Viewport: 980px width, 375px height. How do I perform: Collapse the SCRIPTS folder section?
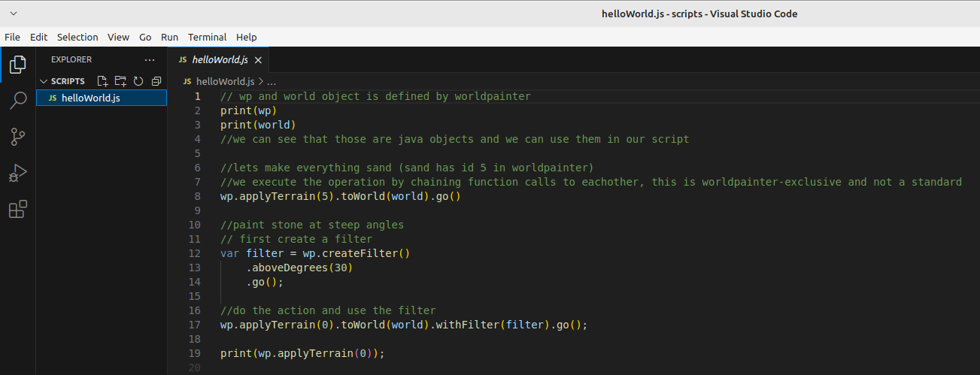44,81
